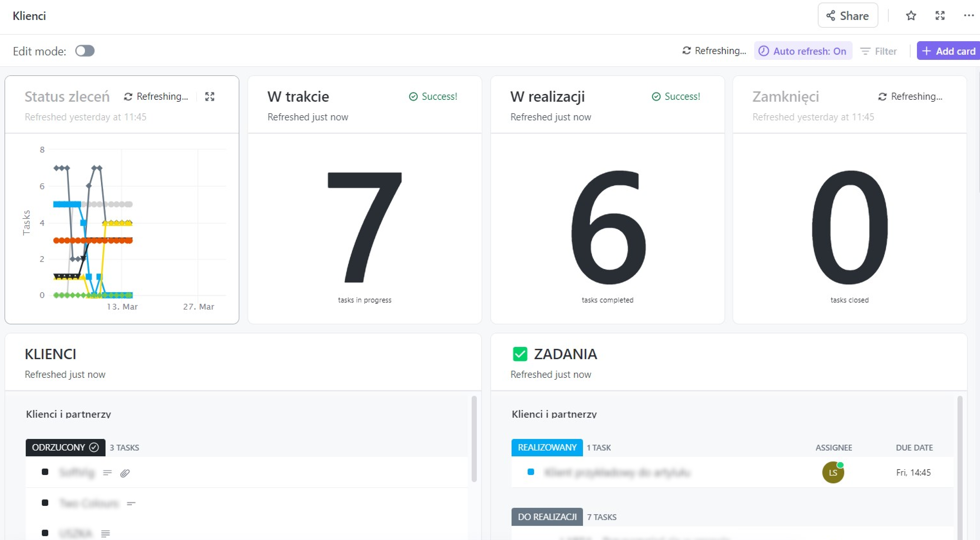Click the W trakcie card title
The height and width of the screenshot is (540, 980).
click(x=298, y=97)
